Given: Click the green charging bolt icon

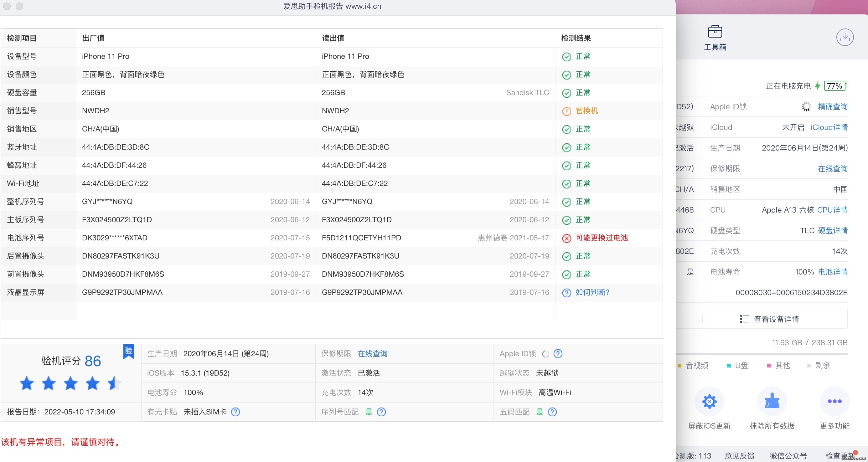Looking at the screenshot, I should click(x=818, y=86).
